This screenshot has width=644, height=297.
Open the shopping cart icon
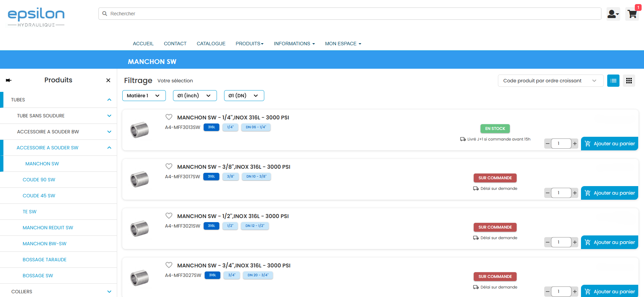click(x=632, y=14)
